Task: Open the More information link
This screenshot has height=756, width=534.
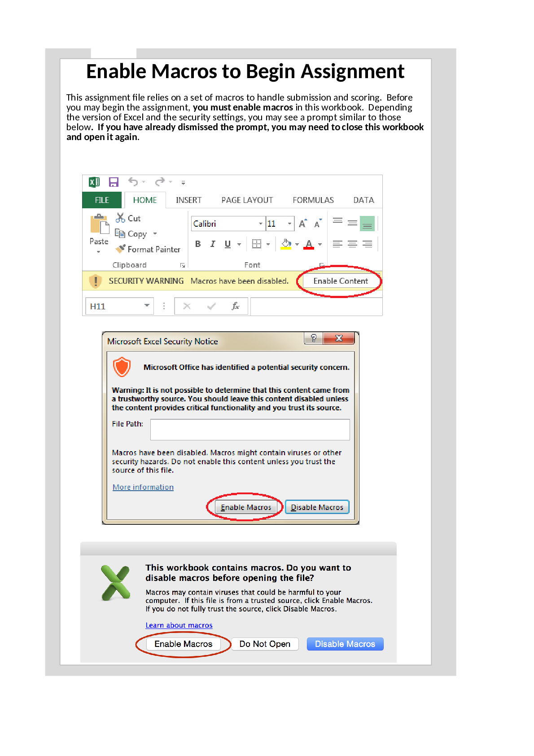Action: pos(143,487)
